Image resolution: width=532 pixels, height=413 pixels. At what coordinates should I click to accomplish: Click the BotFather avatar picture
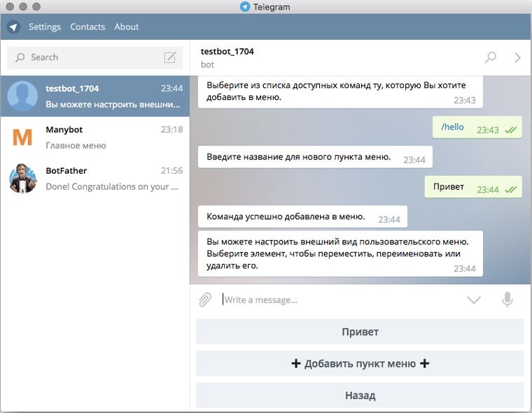(x=23, y=178)
